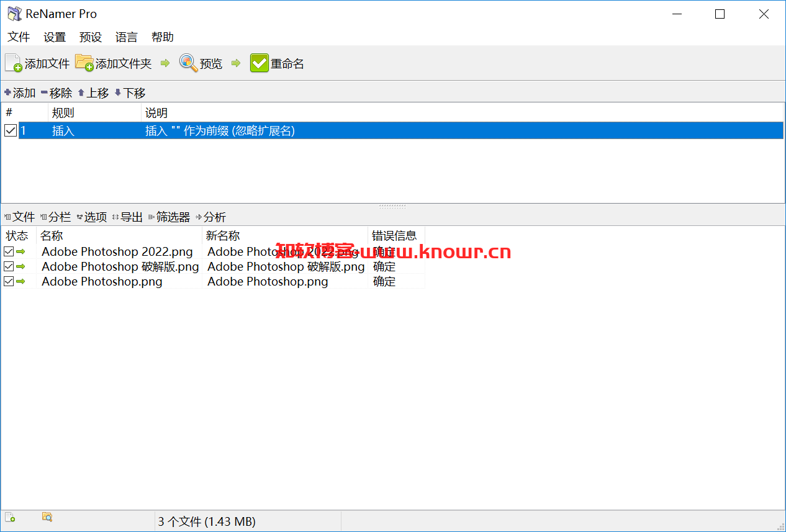Open the 选项 options dropdown

(x=92, y=217)
